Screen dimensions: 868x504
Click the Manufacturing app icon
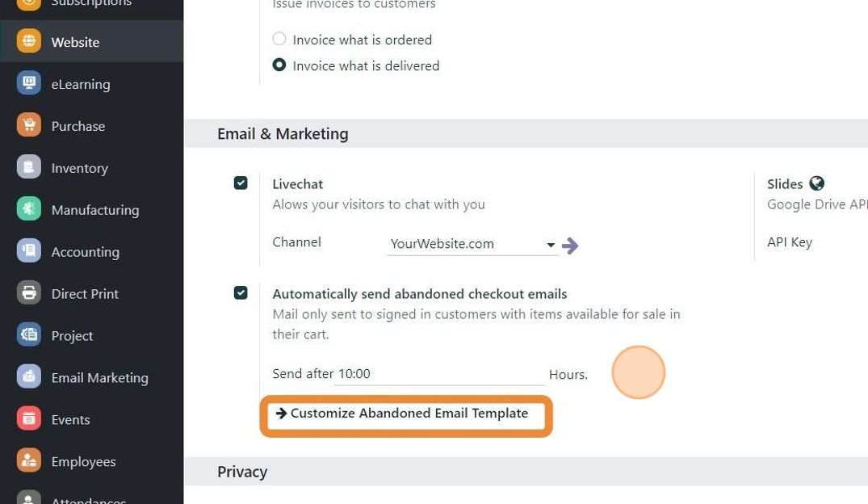click(29, 210)
